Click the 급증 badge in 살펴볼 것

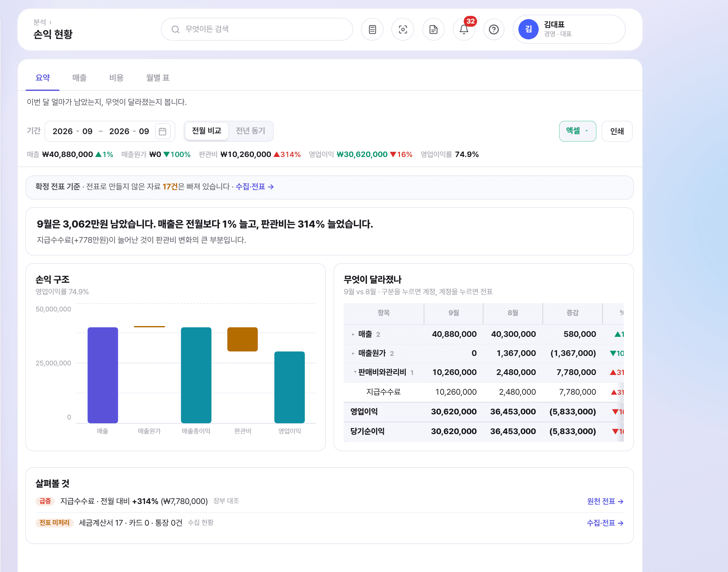point(45,501)
